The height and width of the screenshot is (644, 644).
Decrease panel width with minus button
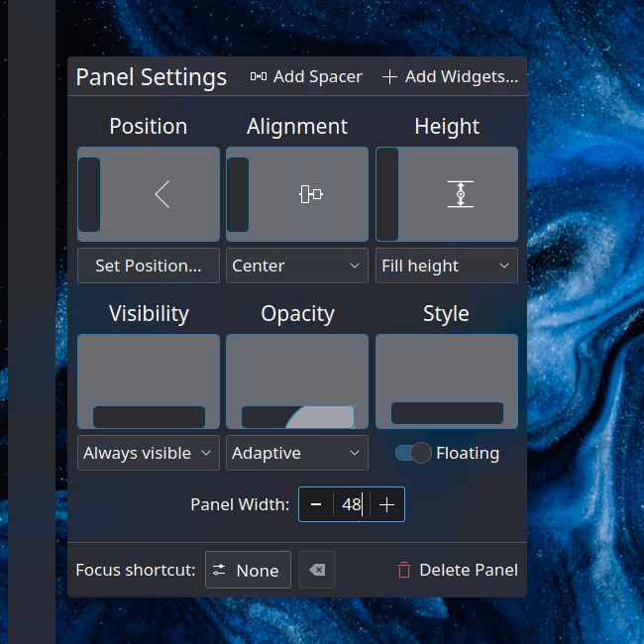tap(316, 504)
